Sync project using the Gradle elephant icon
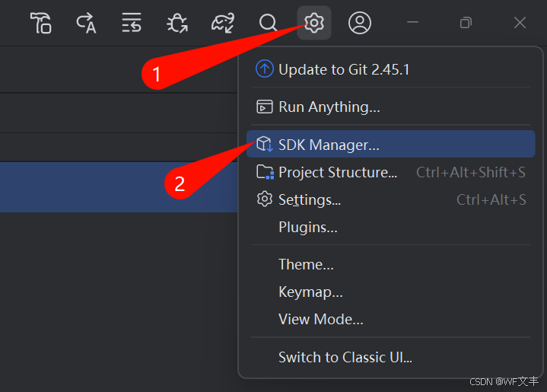The height and width of the screenshot is (392, 547). pos(223,23)
